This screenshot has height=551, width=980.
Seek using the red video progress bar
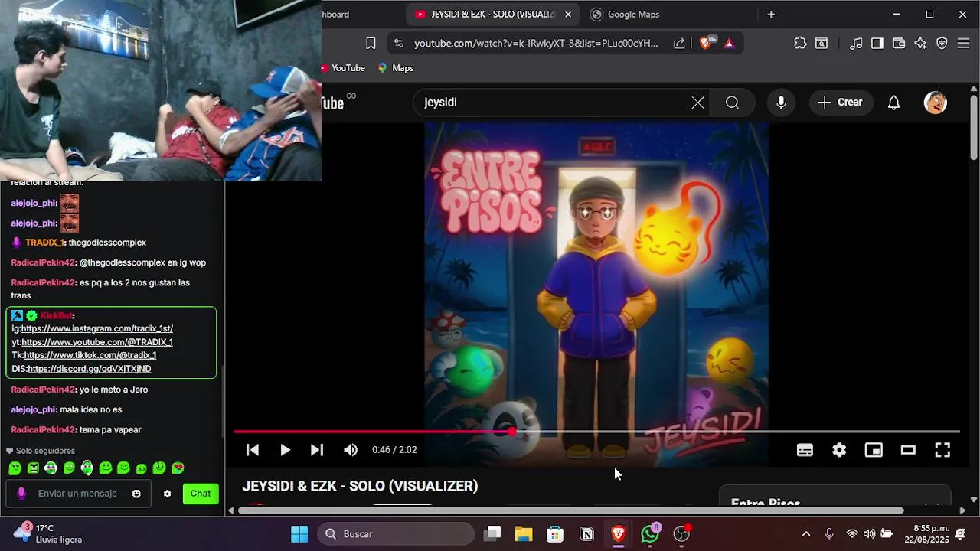click(x=596, y=432)
